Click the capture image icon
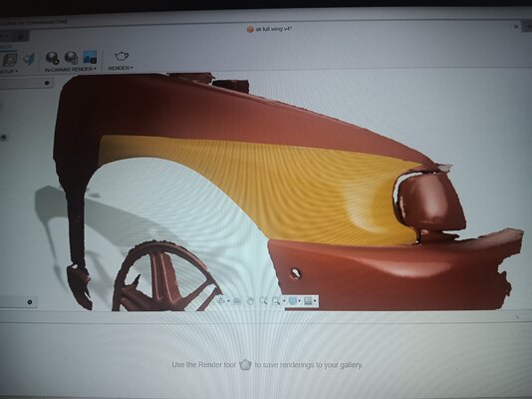 (x=90, y=57)
